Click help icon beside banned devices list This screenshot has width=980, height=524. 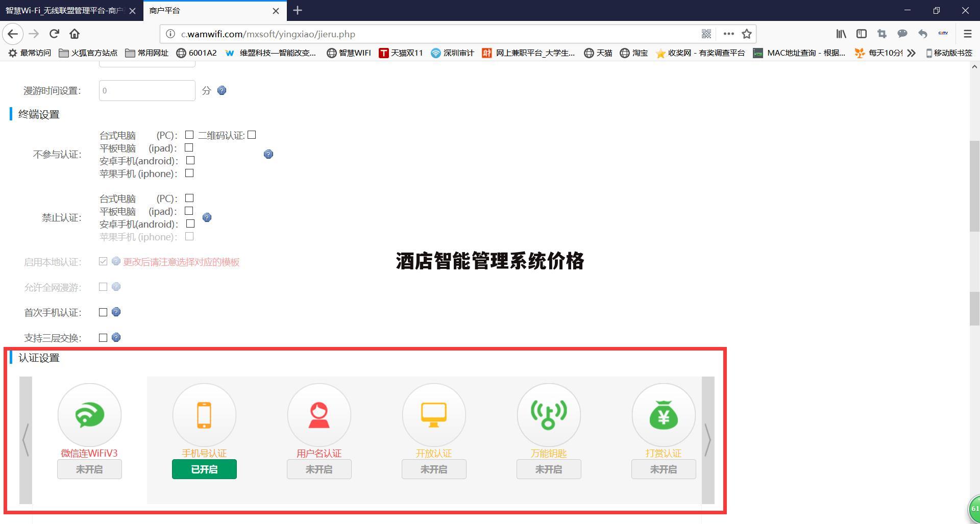207,217
